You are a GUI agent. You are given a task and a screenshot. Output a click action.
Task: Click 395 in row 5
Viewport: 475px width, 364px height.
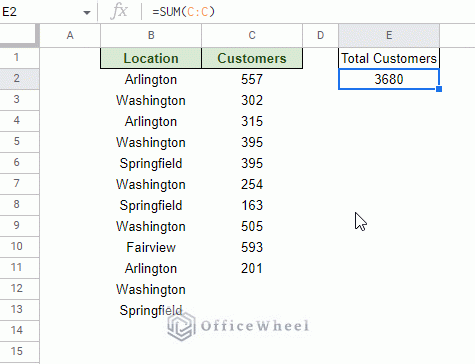pos(252,142)
